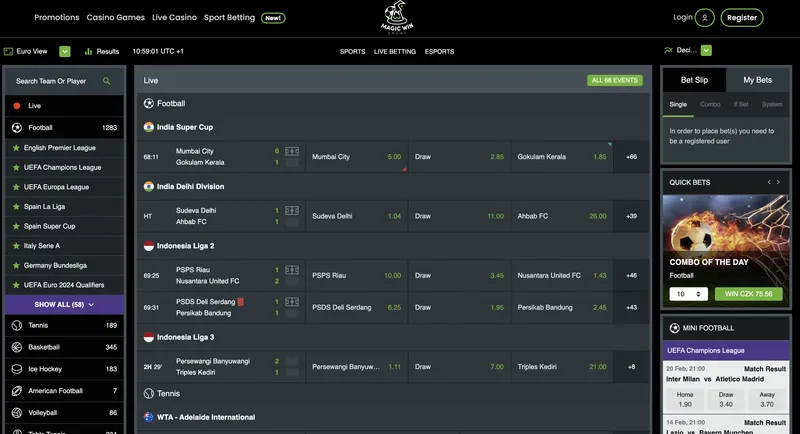Switch to the My Bets tab
Image resolution: width=800 pixels, height=434 pixels.
pyautogui.click(x=757, y=80)
